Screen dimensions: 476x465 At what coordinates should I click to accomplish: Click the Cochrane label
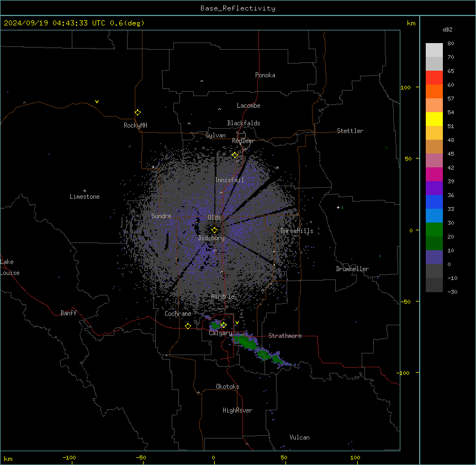pos(178,314)
